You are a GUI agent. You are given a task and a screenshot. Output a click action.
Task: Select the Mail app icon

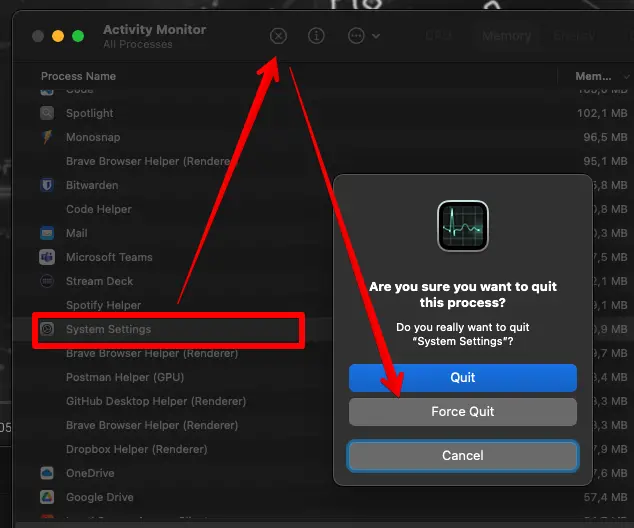[x=47, y=233]
